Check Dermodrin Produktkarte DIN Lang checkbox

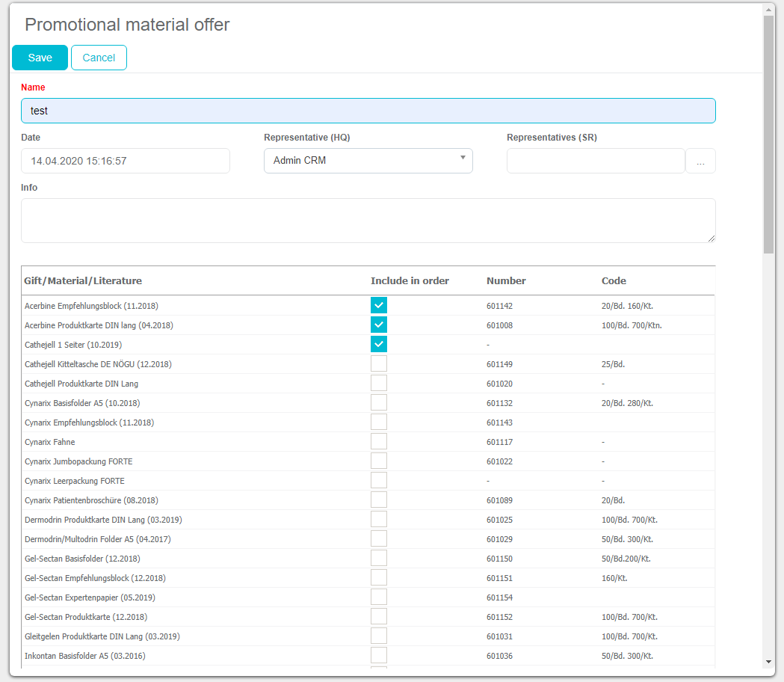coord(379,519)
